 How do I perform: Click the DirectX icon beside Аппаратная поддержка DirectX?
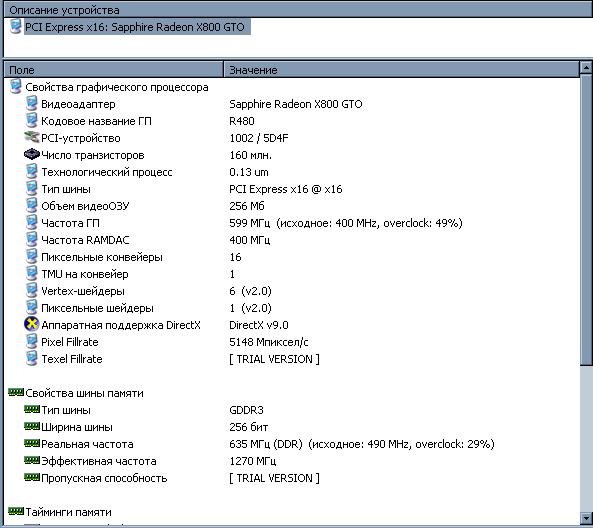tap(31, 324)
